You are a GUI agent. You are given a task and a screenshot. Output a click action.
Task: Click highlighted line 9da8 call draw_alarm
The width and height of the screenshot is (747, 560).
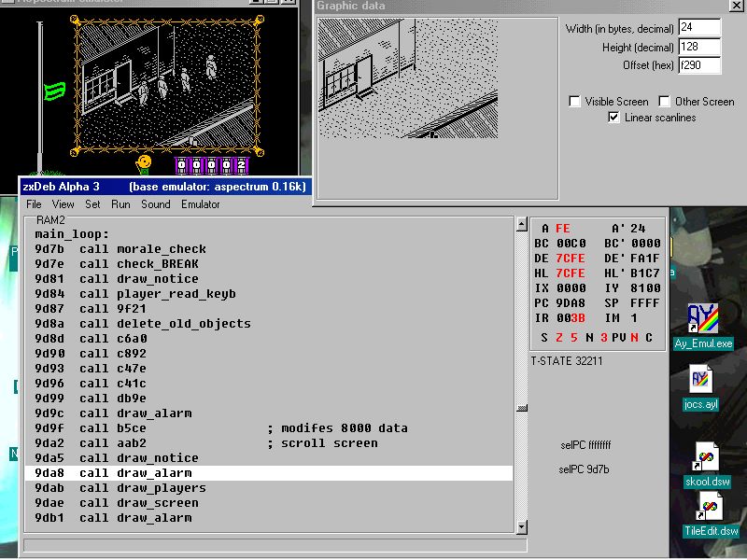tap(269, 473)
